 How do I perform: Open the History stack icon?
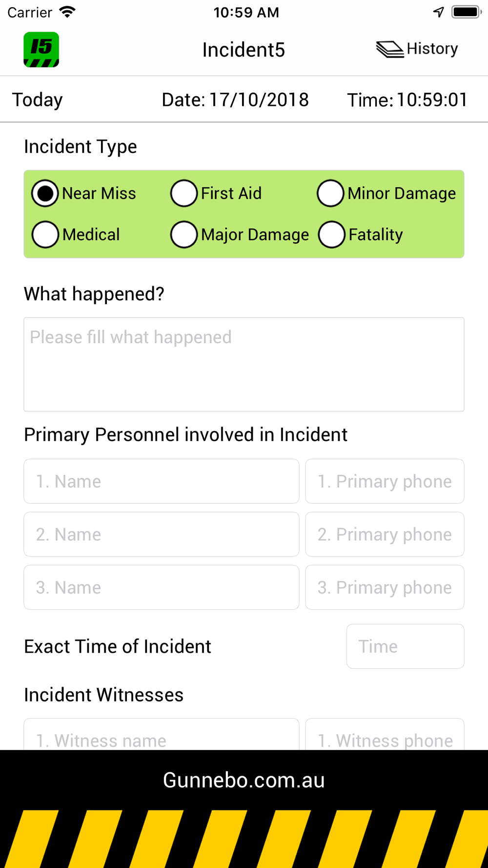(389, 49)
